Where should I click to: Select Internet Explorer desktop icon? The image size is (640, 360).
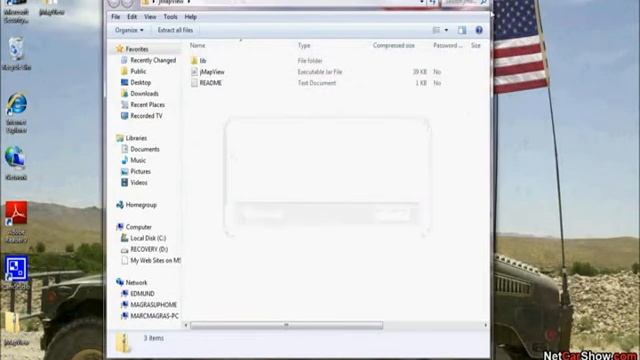pyautogui.click(x=16, y=113)
